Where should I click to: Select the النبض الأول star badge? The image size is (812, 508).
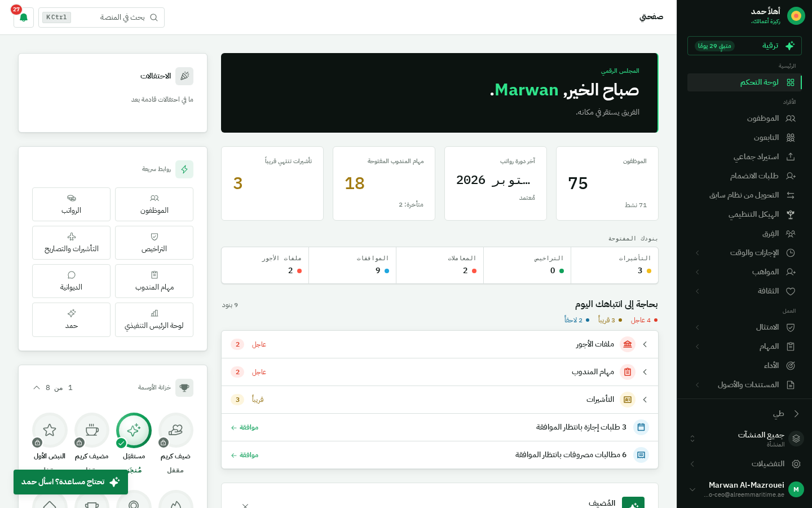[50, 431]
